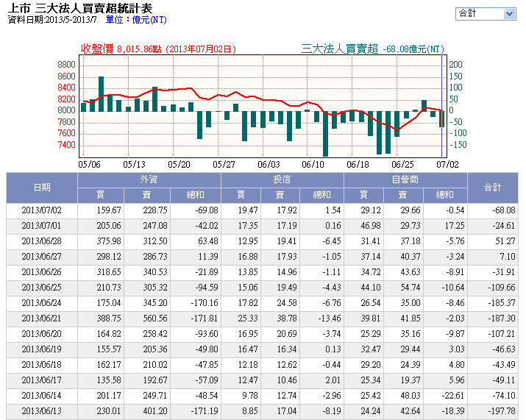
Task: Click the page title 上市 三大法人買賣超統計表
Action: pos(80,8)
